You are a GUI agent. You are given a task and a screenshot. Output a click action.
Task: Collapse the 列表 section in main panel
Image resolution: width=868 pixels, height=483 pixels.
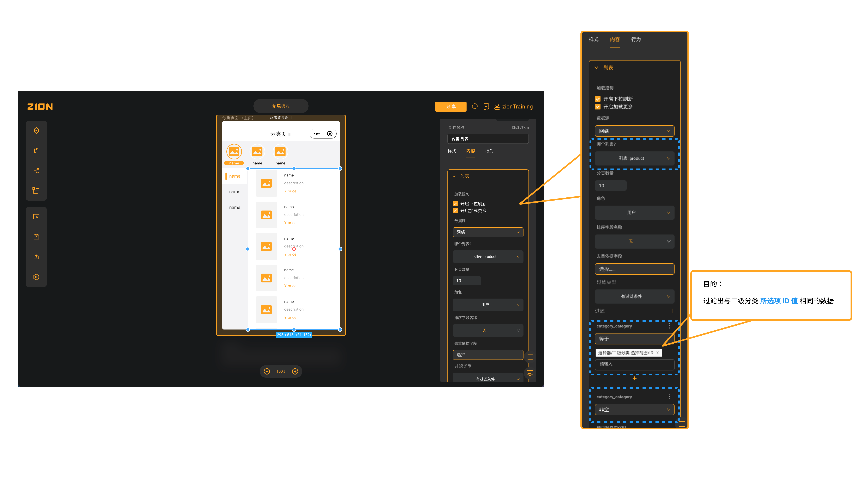454,176
